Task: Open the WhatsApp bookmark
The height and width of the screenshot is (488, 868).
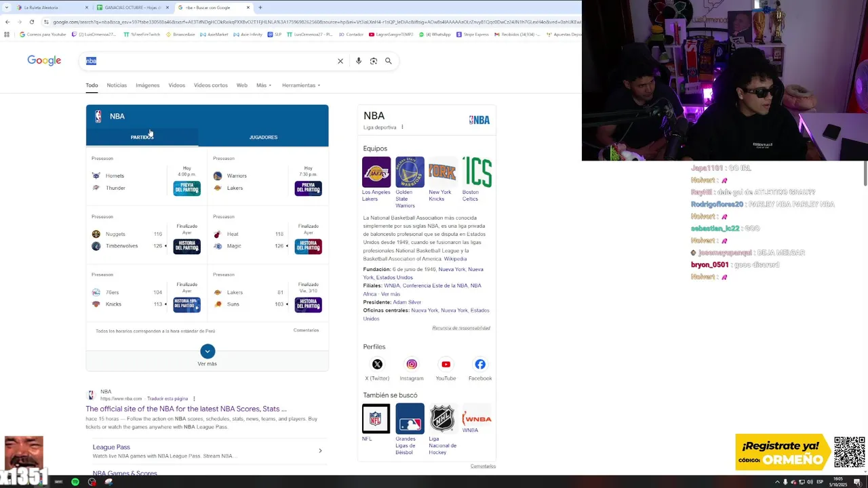Action: (435, 35)
